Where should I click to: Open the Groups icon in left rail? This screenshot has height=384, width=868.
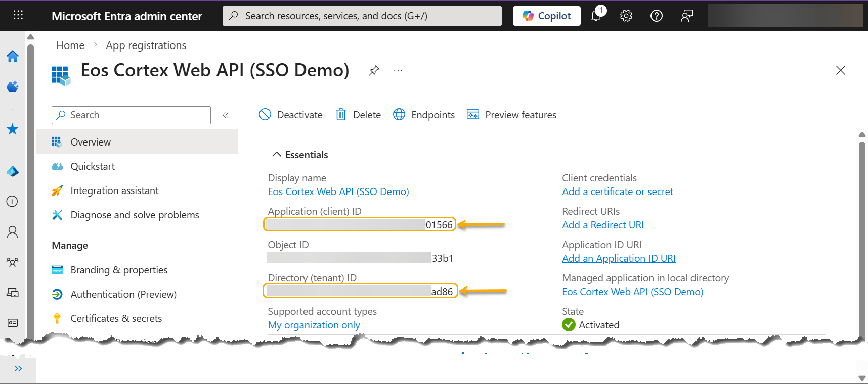(x=13, y=262)
